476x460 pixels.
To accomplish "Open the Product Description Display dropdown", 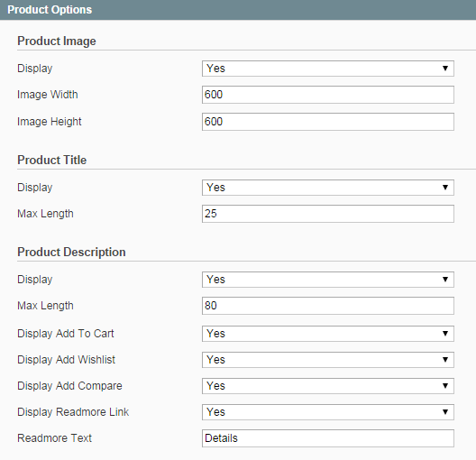I will [x=328, y=280].
